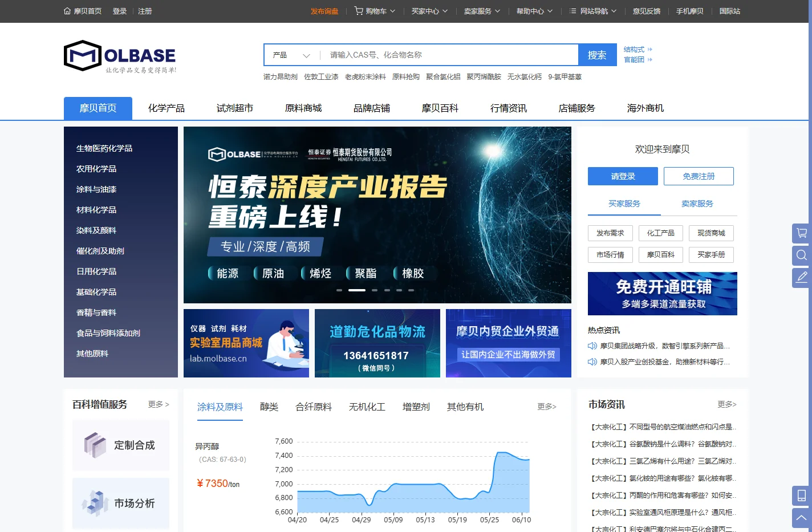The image size is (812, 532).
Task: Open the 海外商机 nav tab
Action: click(645, 108)
